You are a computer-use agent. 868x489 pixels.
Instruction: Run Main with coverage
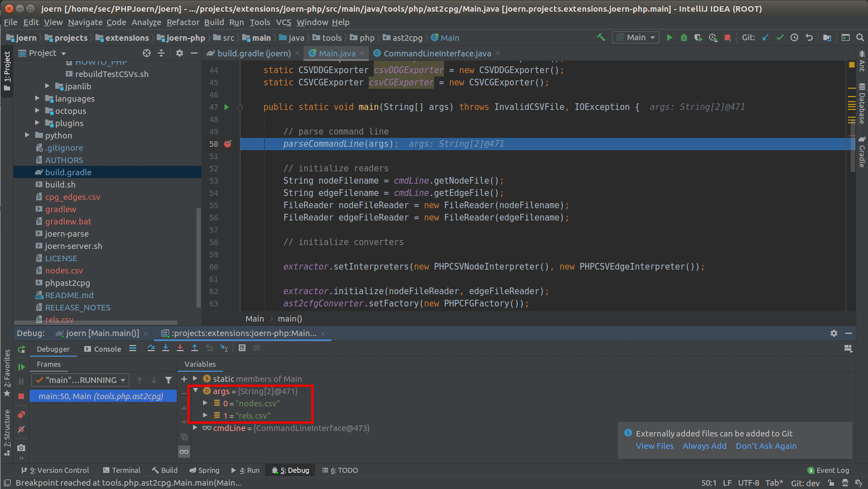pyautogui.click(x=698, y=37)
